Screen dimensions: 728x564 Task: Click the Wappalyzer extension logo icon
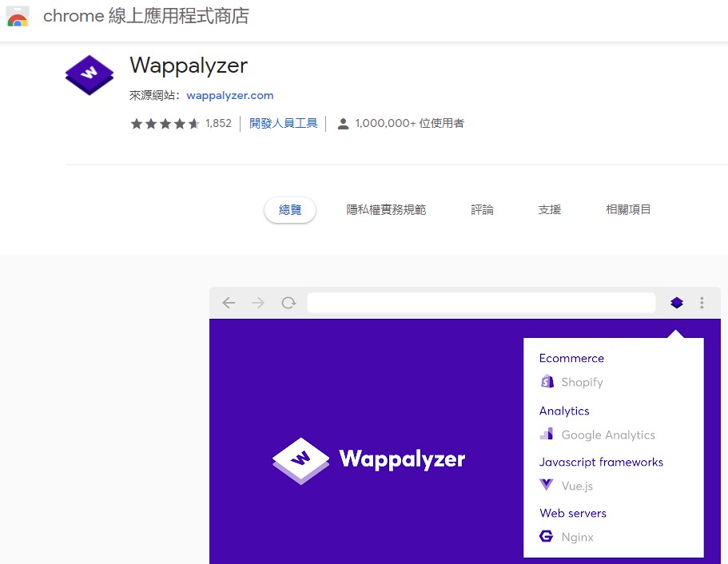coord(90,75)
